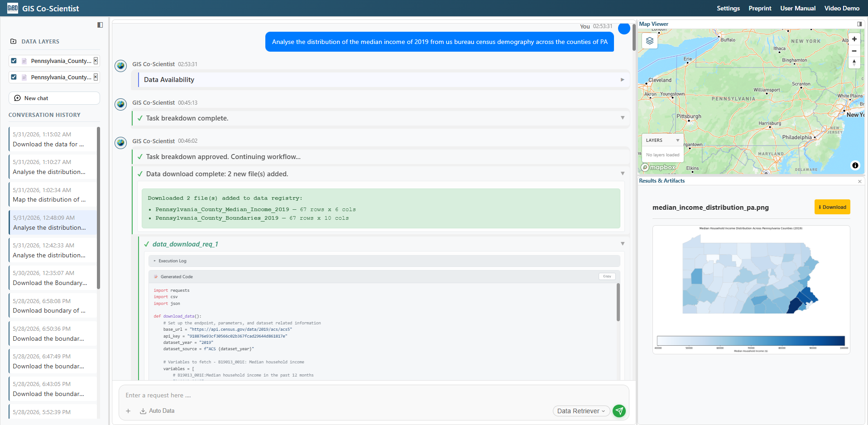The image size is (868, 425).
Task: Open conversation from 5/31/2026, 1:15:02 AM
Action: pyautogui.click(x=53, y=140)
